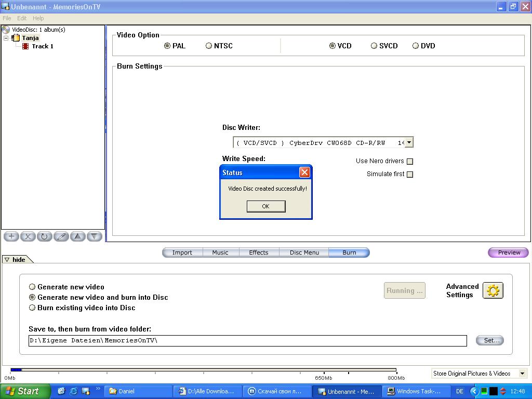This screenshot has width=532, height=399.
Task: Click the 800Mb capacity marker label
Action: pos(396,378)
